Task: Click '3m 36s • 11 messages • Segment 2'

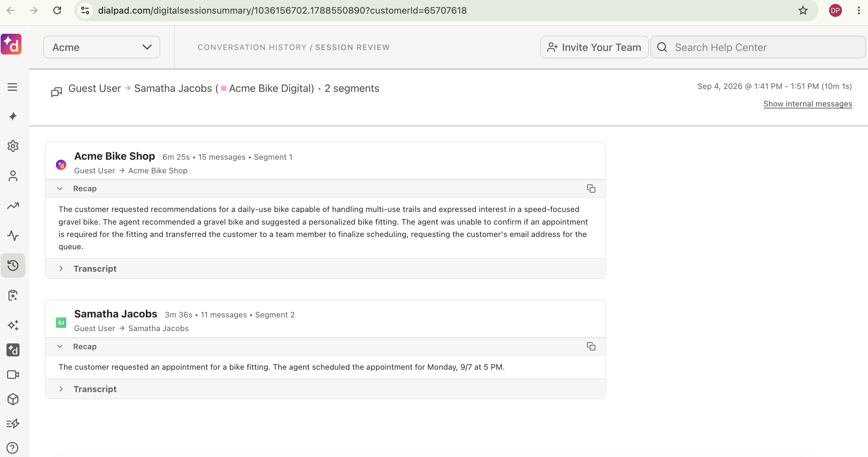Action: pos(229,315)
